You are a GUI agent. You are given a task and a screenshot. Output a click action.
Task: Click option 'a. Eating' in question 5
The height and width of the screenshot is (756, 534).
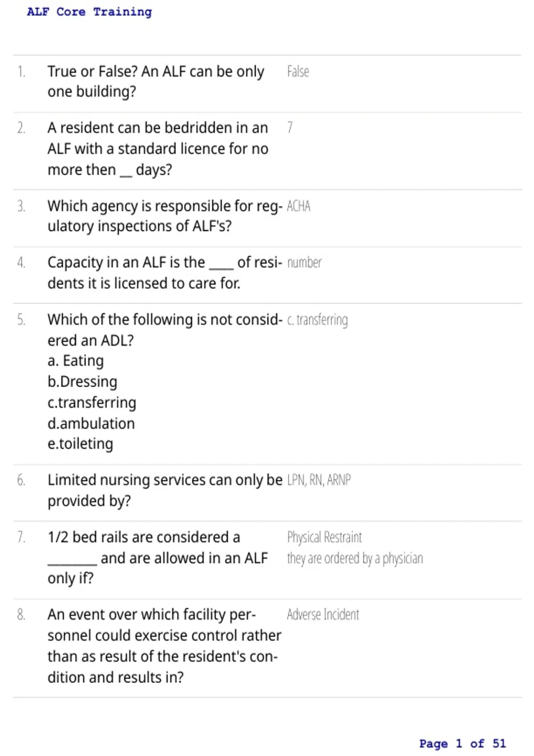(76, 361)
